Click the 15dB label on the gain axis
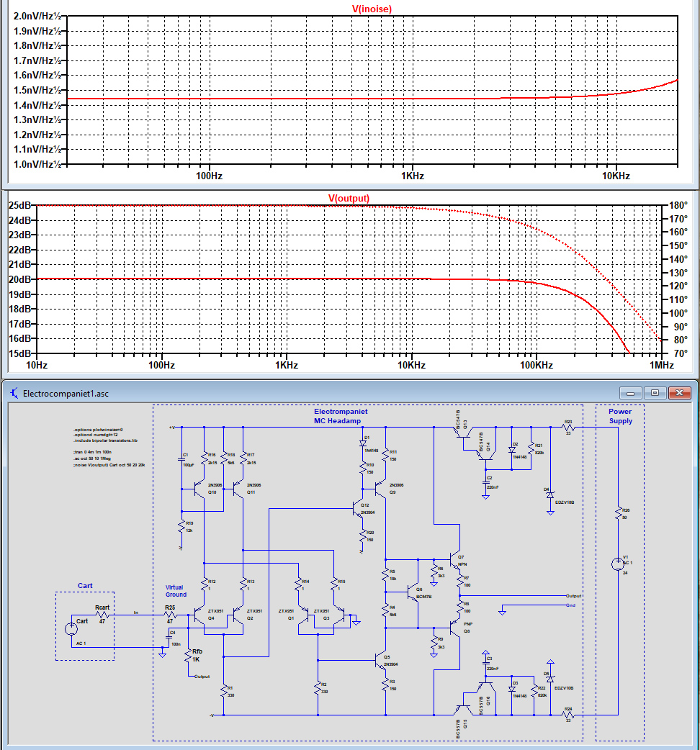 tap(19, 353)
